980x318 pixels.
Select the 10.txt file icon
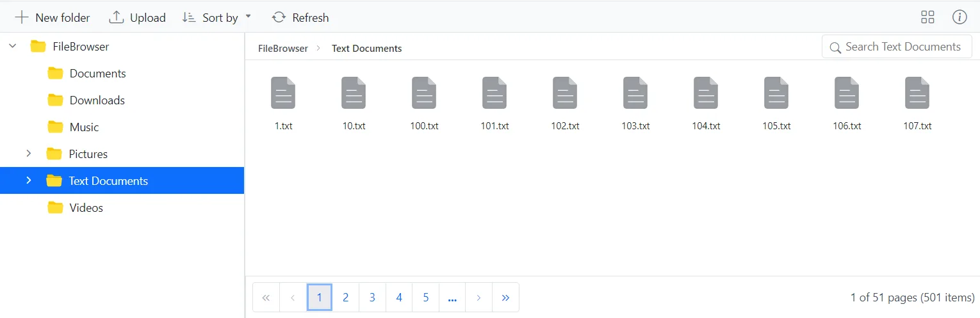coord(354,93)
